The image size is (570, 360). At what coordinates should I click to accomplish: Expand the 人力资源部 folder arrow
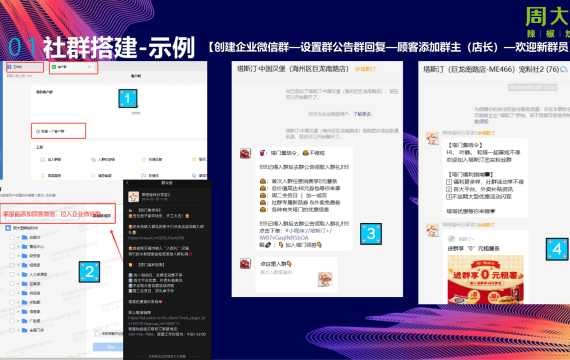[x=18, y=275]
